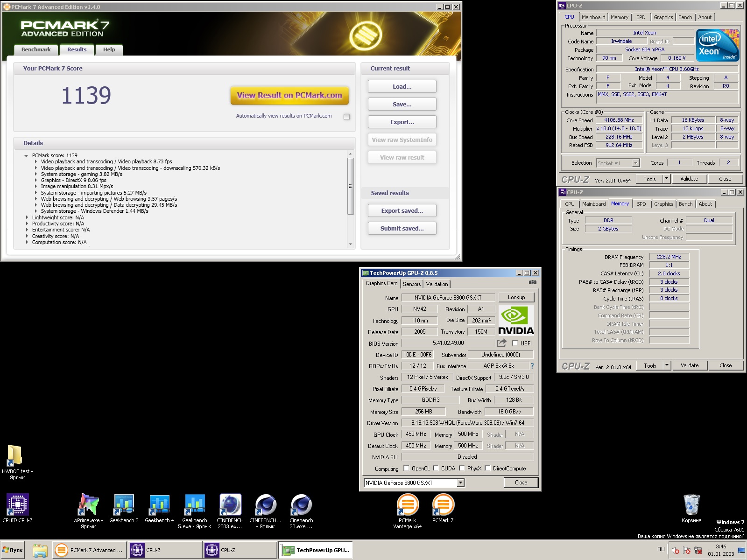Open the Start (Пуск) menu
Image resolution: width=747 pixels, height=560 pixels.
click(x=13, y=550)
